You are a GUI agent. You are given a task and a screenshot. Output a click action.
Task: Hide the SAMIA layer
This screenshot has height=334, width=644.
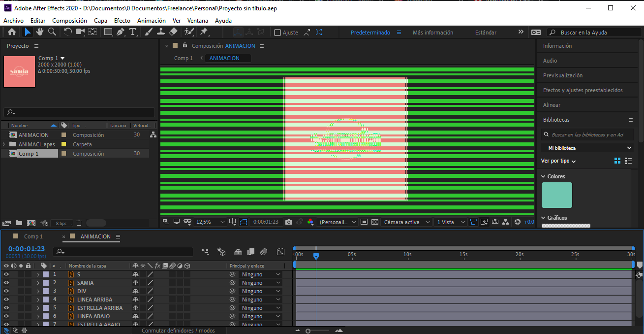click(x=6, y=283)
